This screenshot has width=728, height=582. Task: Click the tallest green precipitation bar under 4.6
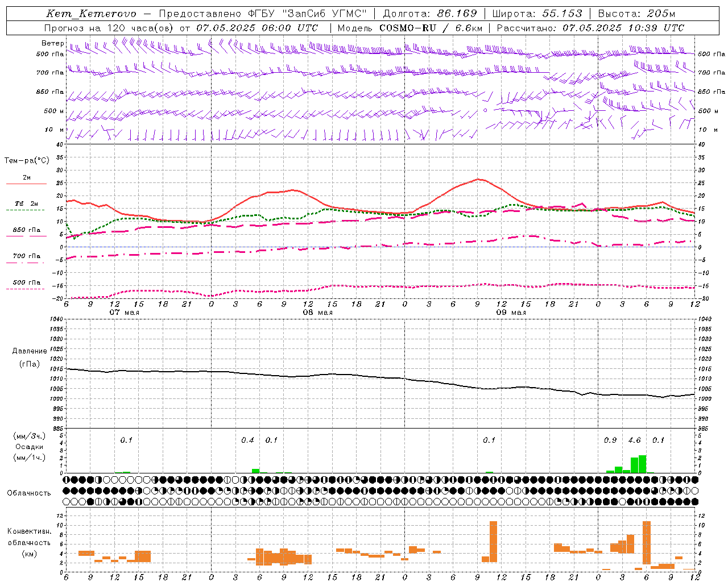coord(642,464)
